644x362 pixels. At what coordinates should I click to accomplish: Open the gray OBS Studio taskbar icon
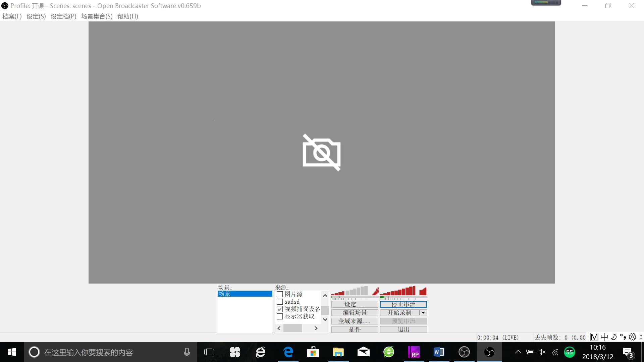point(464,352)
